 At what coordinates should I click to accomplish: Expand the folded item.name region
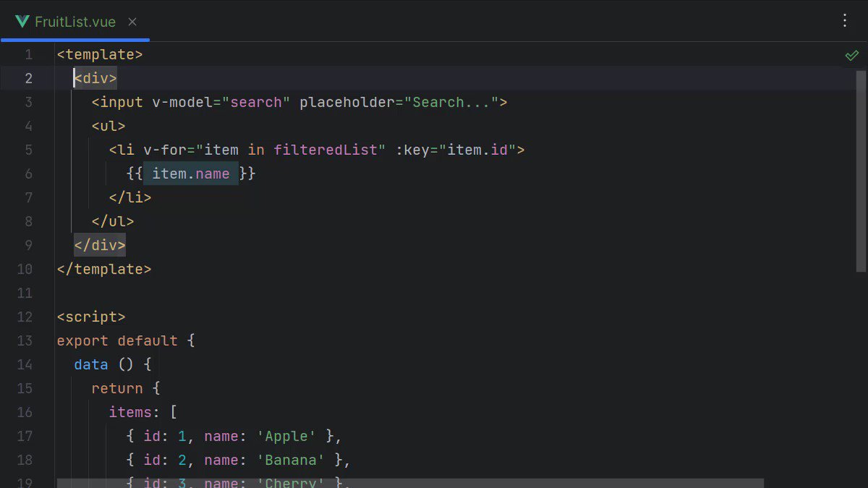[x=191, y=174]
